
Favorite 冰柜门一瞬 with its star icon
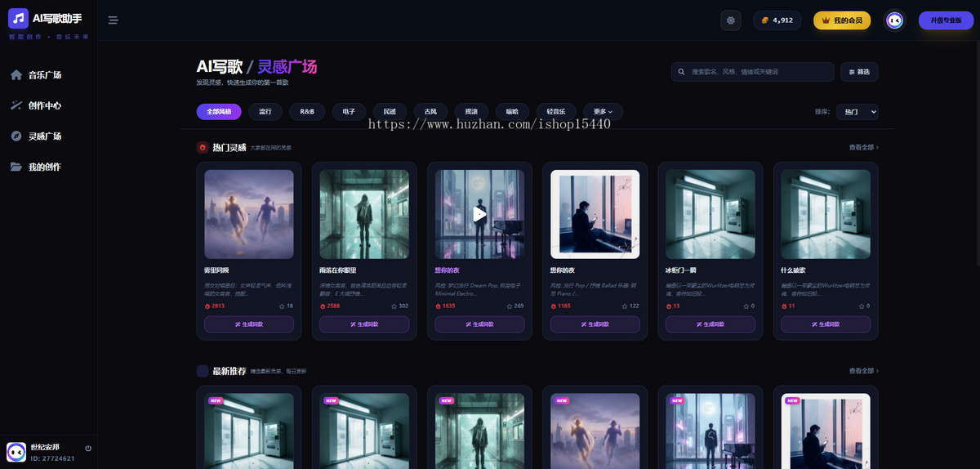[746, 306]
